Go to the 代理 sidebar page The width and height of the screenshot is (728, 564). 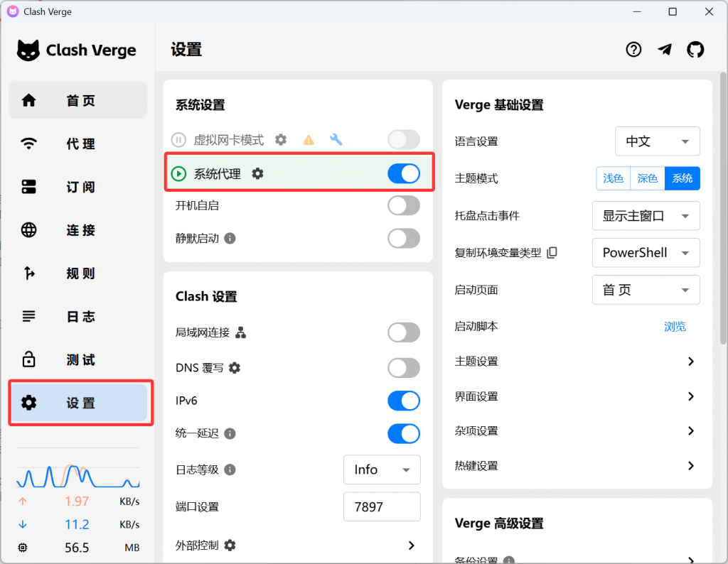(78, 143)
